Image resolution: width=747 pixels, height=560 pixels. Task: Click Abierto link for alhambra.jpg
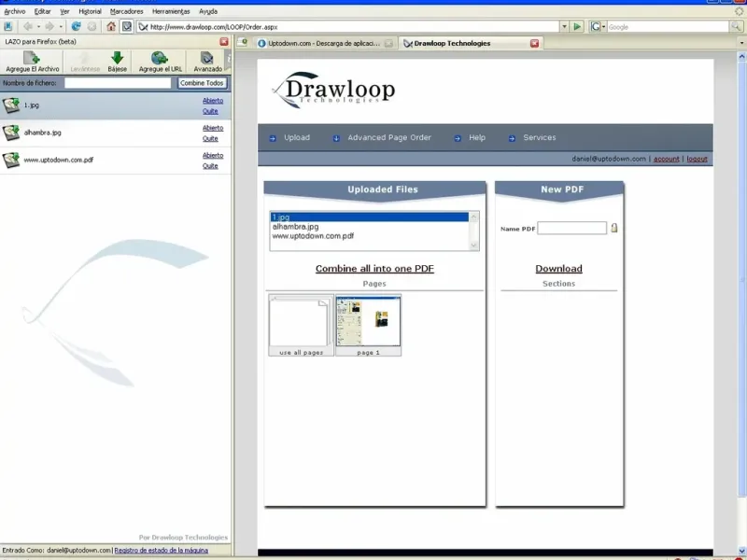[213, 128]
